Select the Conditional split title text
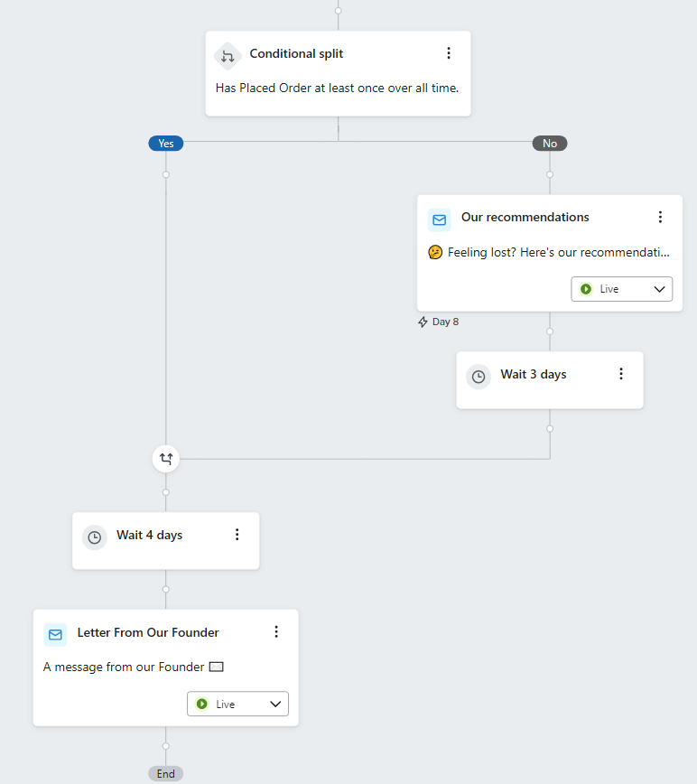The width and height of the screenshot is (697, 784). click(x=296, y=54)
